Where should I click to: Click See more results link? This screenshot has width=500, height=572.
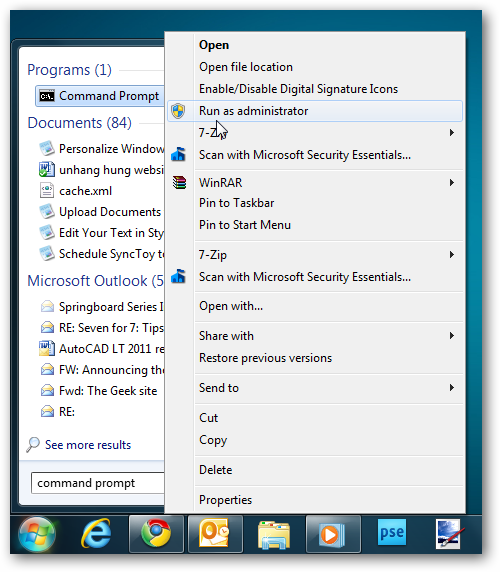(x=88, y=445)
